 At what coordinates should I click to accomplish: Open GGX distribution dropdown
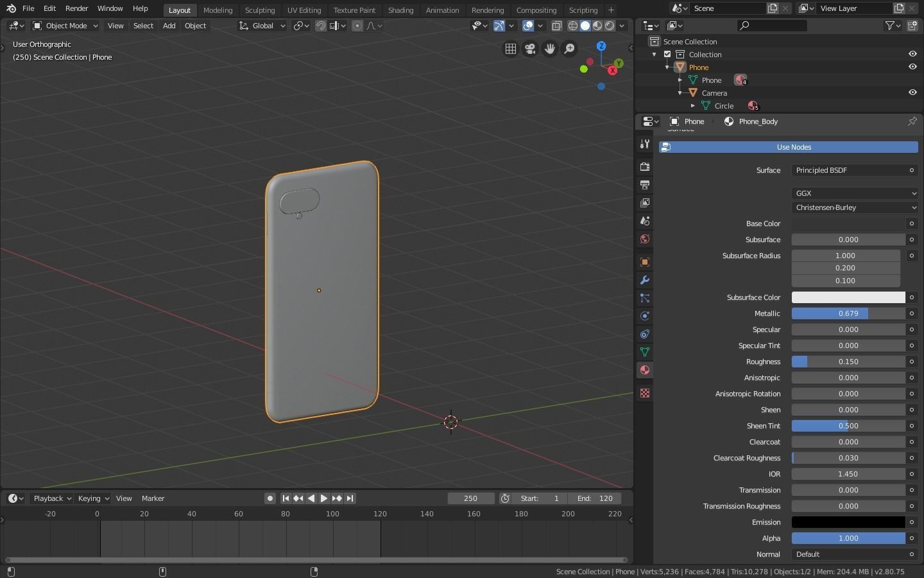[855, 193]
